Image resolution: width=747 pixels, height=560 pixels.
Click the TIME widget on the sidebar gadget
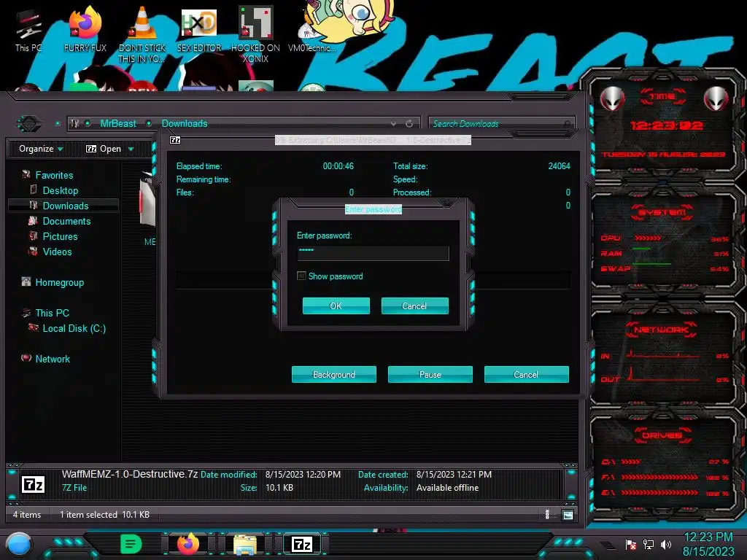coord(662,125)
